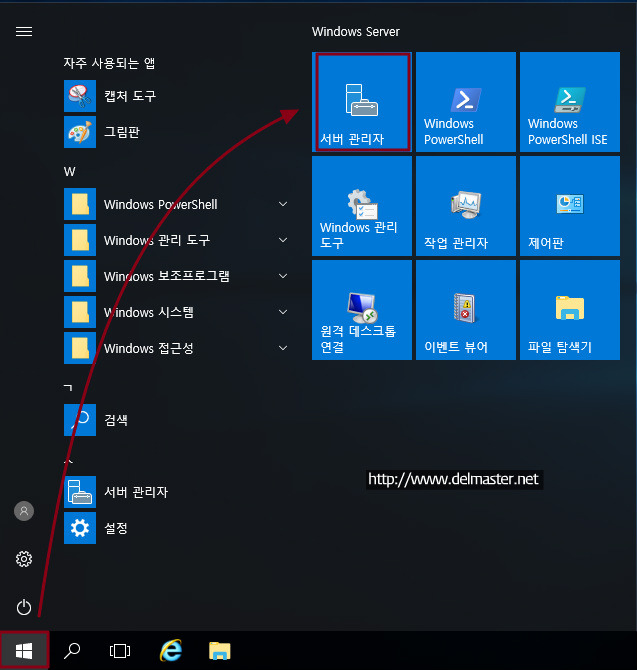Open 서버 관리자 in the app list
The height and width of the screenshot is (670, 637).
(177, 492)
